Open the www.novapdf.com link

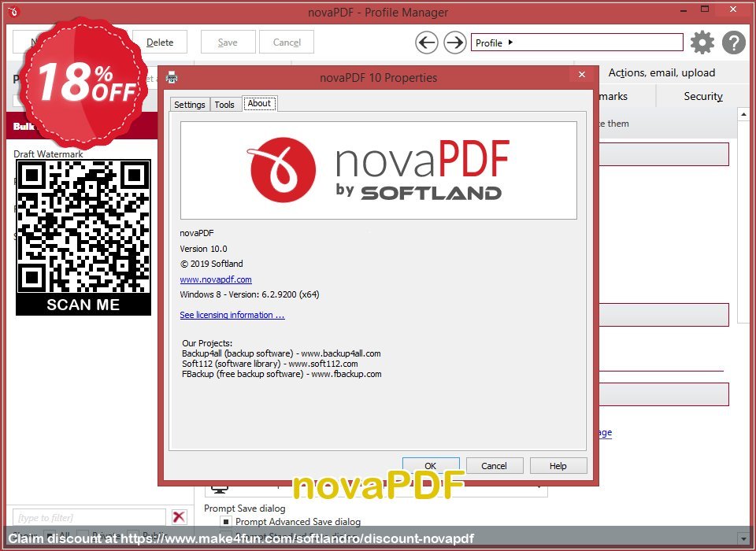pos(216,279)
